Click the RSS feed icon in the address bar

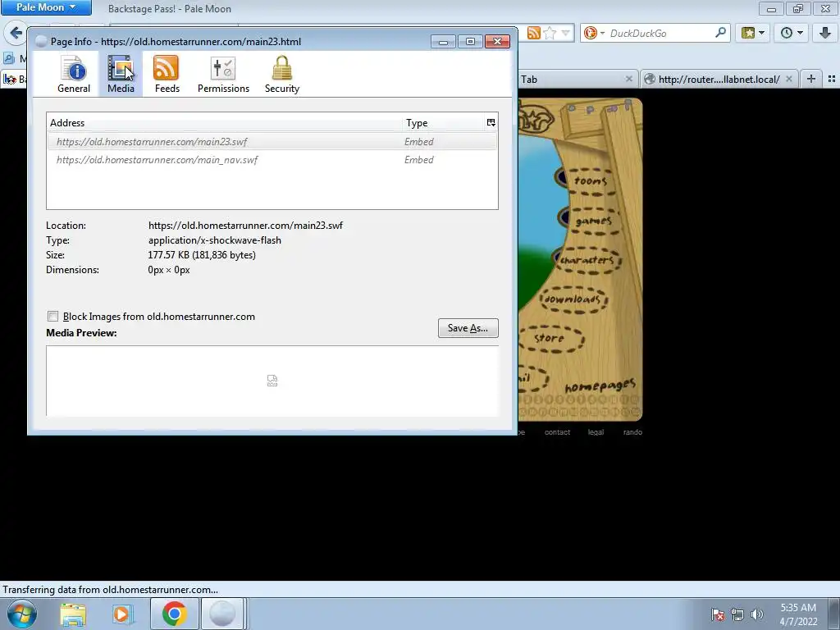coord(533,33)
